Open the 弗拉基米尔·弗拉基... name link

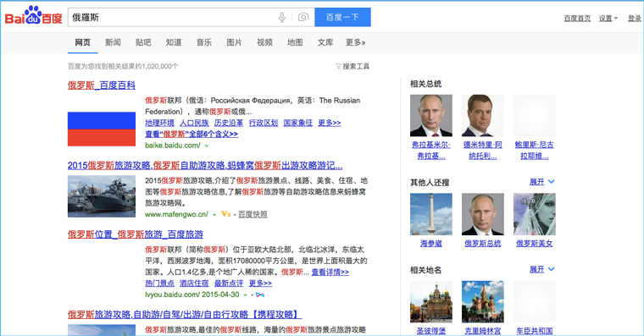430,151
